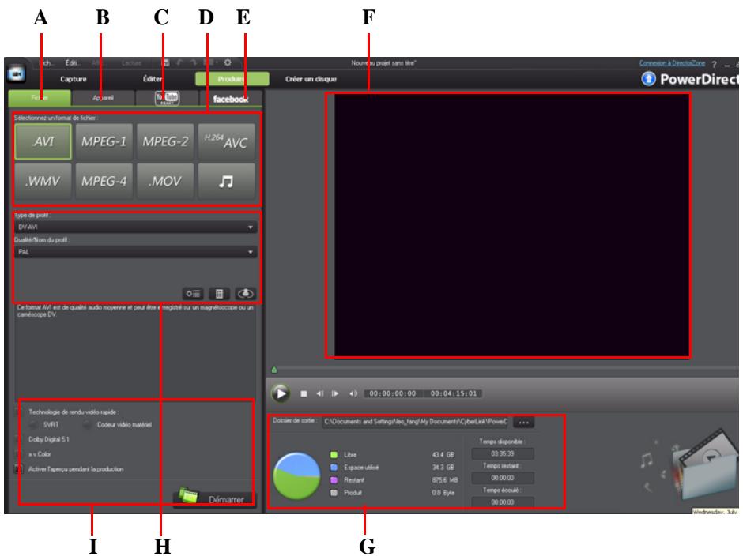
Task: Choose the MPEG-1 output format
Action: (x=104, y=141)
